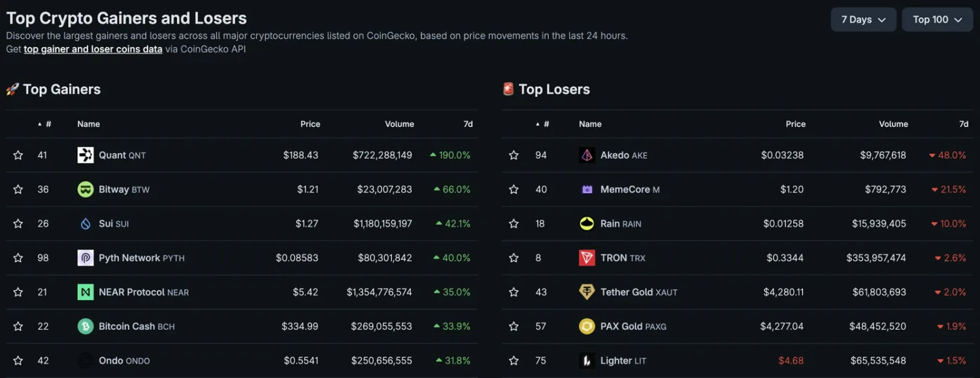Open the 7 Days timeframe dropdown

[x=864, y=20]
